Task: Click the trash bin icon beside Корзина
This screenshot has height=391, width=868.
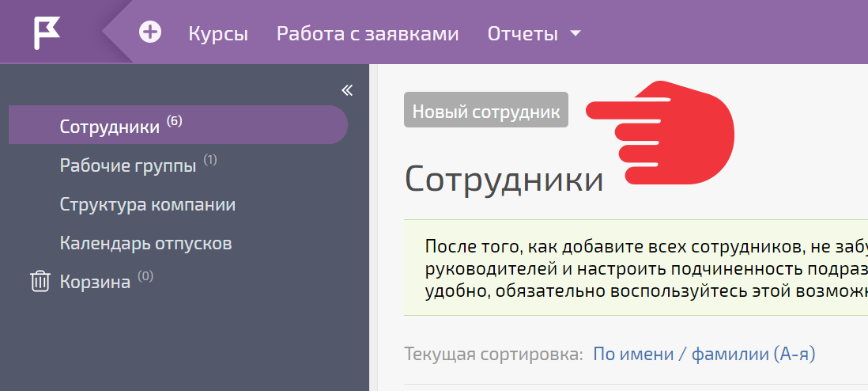Action: tap(40, 281)
